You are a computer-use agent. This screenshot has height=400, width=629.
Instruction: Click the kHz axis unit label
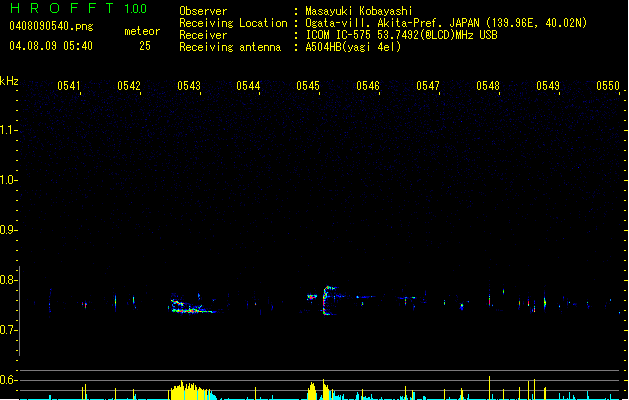pos(9,81)
